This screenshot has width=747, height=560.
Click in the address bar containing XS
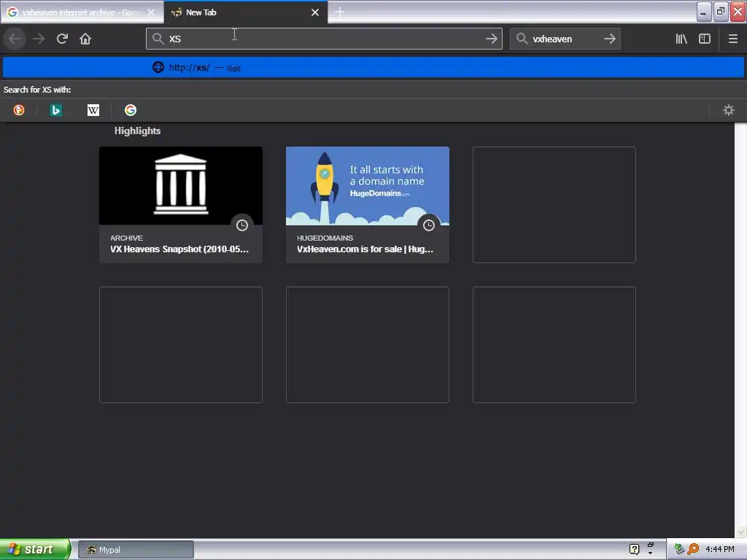click(x=324, y=39)
